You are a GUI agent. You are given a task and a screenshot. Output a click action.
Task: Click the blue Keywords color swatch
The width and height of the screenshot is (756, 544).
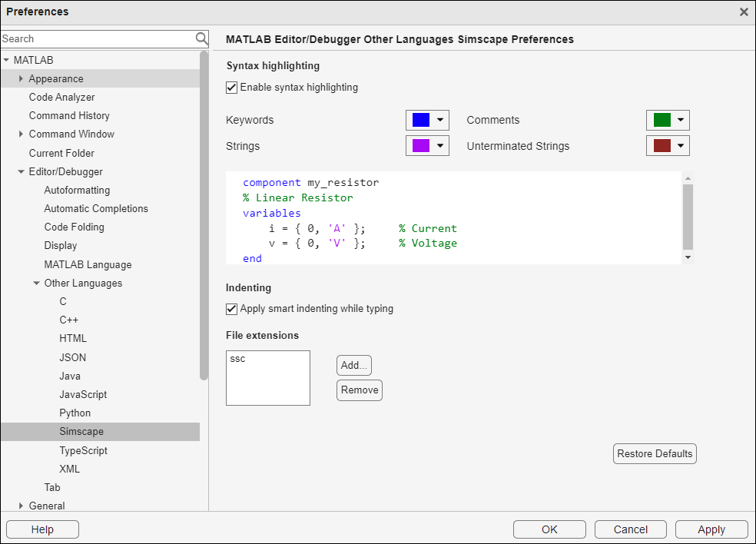420,120
